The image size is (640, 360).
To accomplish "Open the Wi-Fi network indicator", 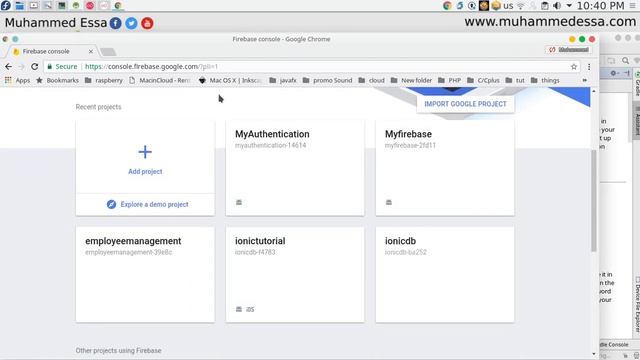I will [521, 6].
